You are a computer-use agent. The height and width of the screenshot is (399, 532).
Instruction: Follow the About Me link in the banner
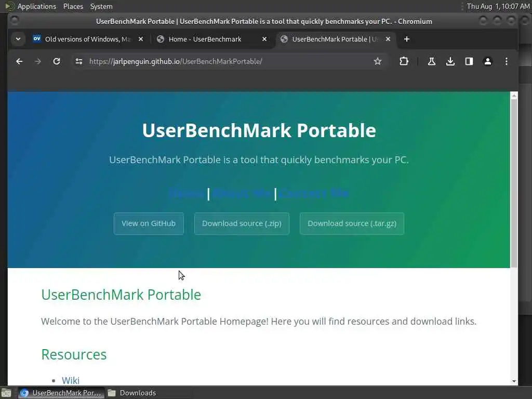[242, 193]
